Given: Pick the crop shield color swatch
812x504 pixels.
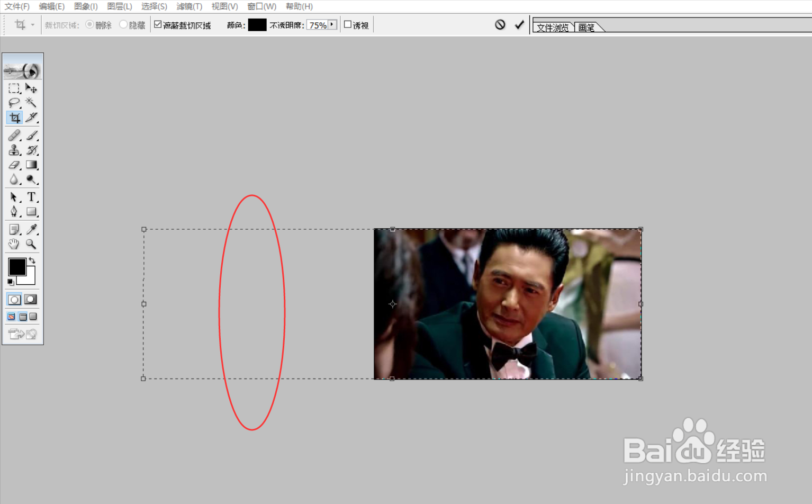Looking at the screenshot, I should [257, 25].
